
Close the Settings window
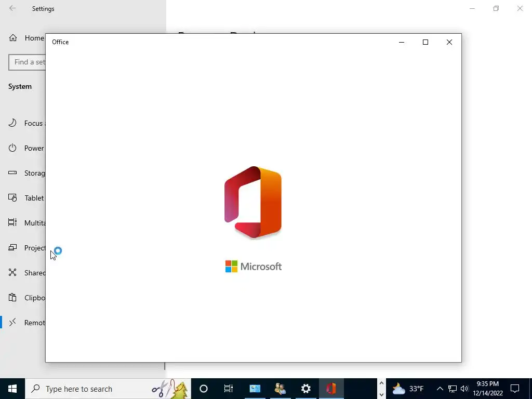click(x=520, y=8)
